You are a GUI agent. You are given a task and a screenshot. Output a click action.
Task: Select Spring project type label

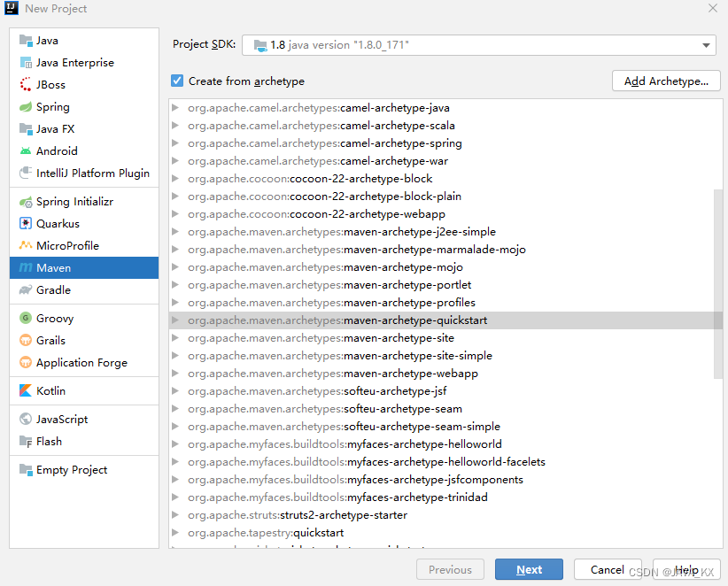pyautogui.click(x=53, y=107)
